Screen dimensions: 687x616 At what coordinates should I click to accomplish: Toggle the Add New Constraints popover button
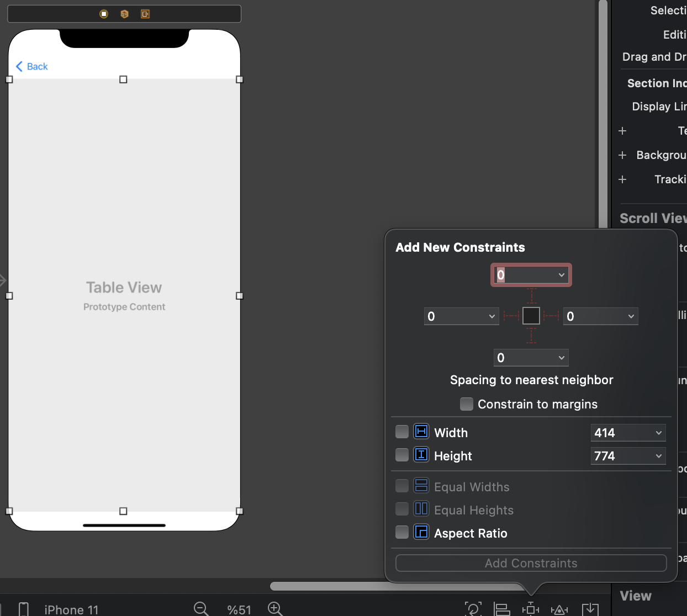[531, 609]
